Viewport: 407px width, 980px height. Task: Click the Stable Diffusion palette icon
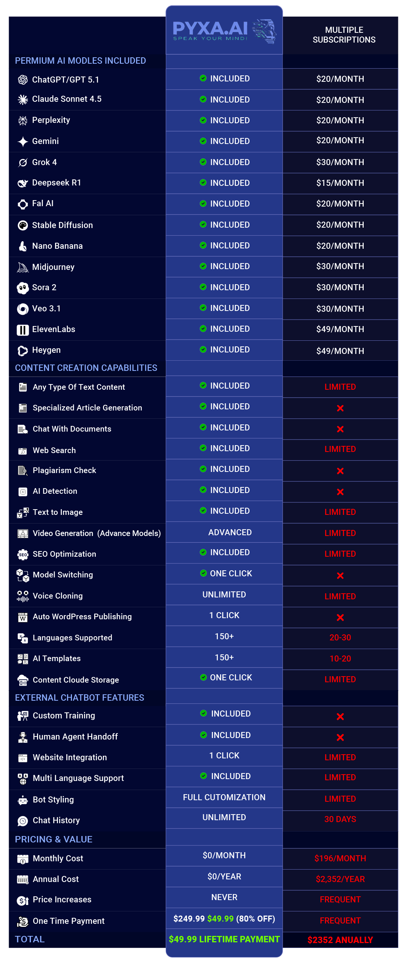[x=23, y=225]
